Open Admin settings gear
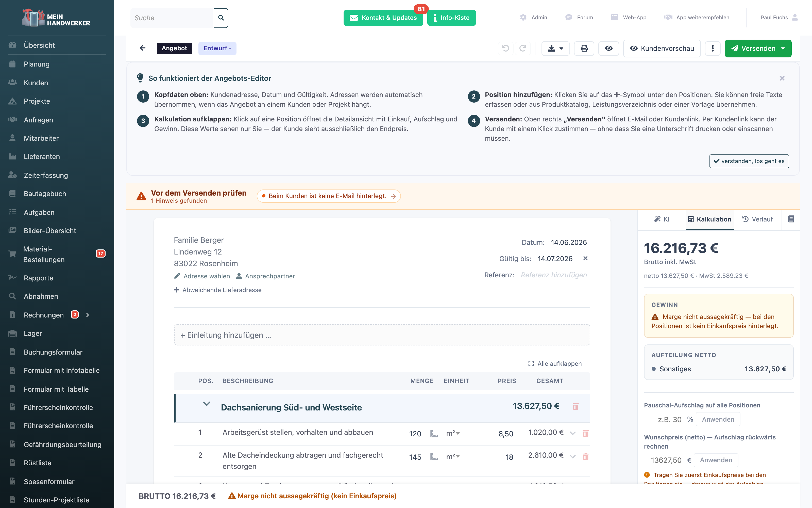This screenshot has width=812, height=508. pyautogui.click(x=533, y=18)
